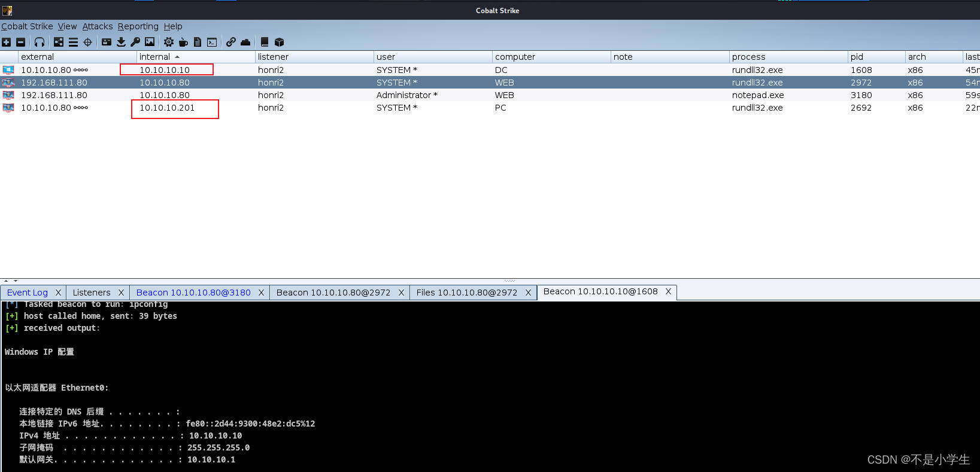This screenshot has height=472, width=980.
Task: Sort sessions by the user column header
Action: (x=433, y=57)
